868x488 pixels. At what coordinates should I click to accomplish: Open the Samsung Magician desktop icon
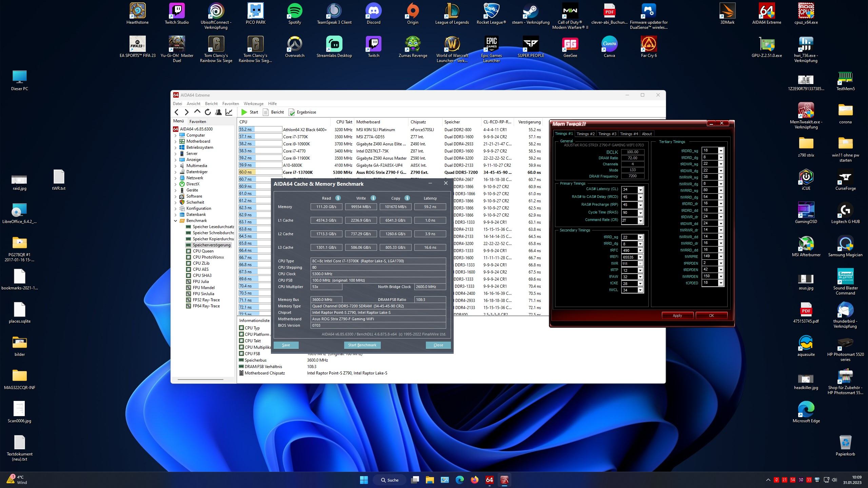[x=845, y=246]
